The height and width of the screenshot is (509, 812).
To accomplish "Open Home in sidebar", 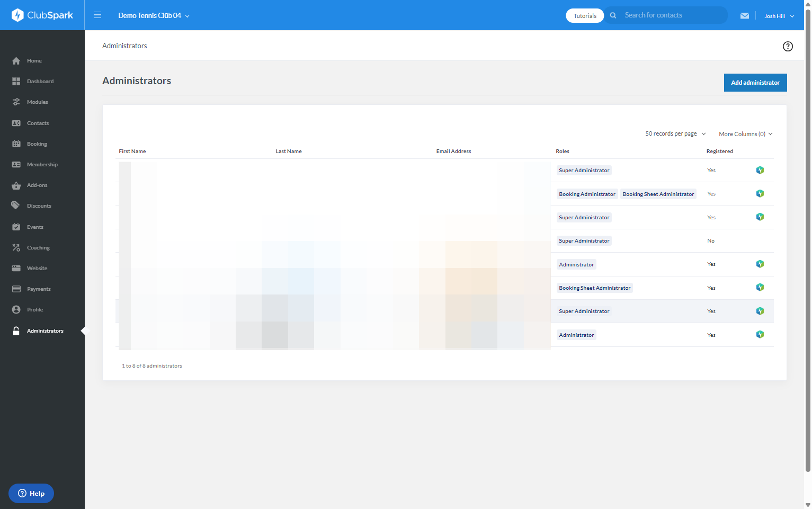I will pos(34,61).
